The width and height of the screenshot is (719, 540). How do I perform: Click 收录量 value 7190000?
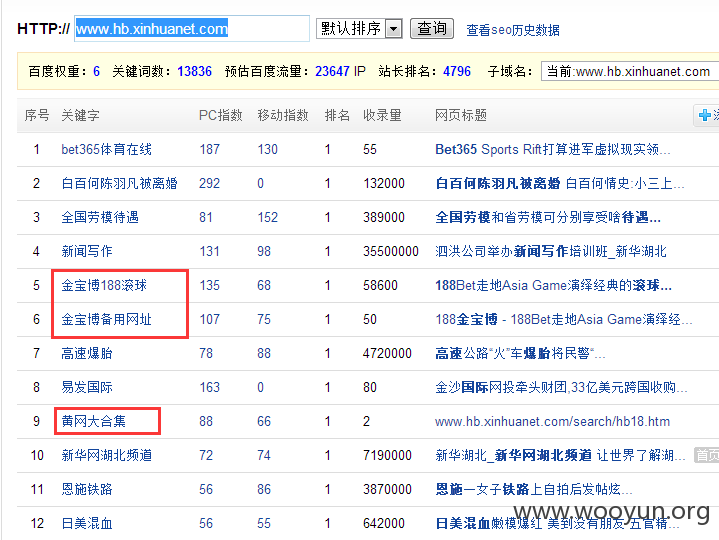(387, 455)
